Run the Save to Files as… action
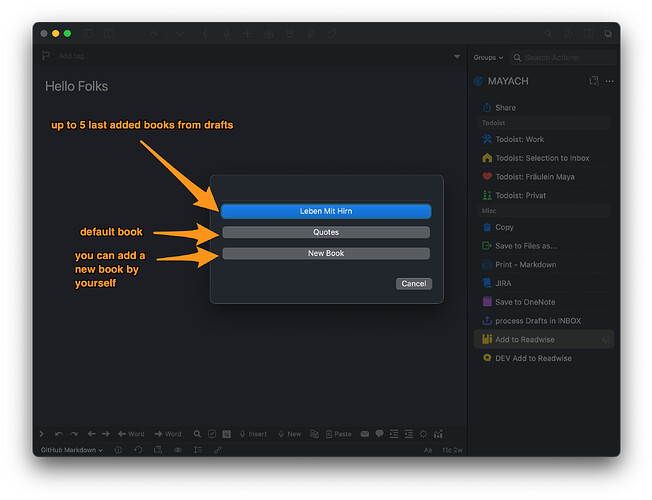 [x=543, y=246]
